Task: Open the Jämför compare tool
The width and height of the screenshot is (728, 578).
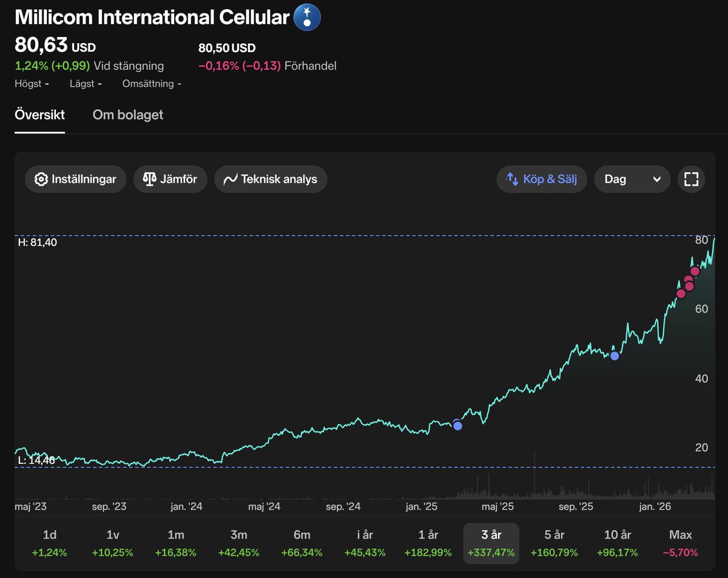Action: pyautogui.click(x=170, y=179)
